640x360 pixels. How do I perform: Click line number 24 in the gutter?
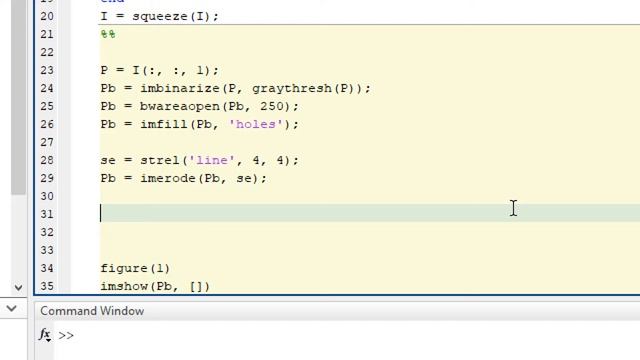point(47,88)
